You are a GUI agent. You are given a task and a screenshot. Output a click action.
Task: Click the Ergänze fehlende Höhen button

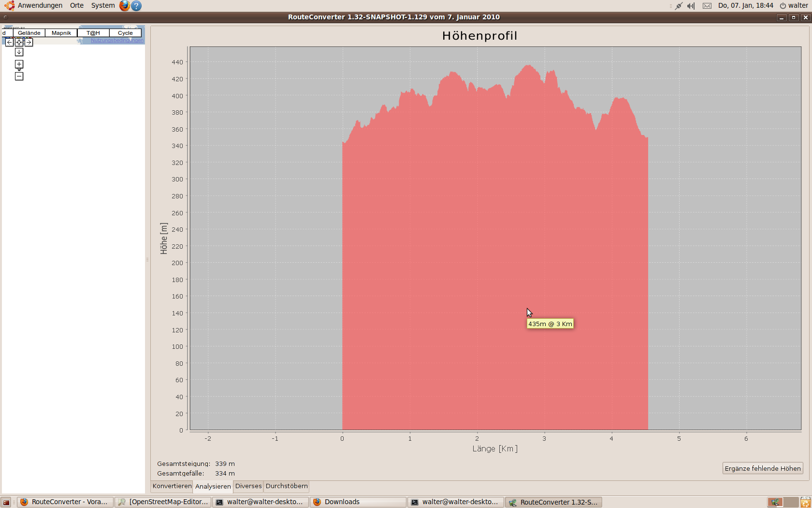pos(762,468)
